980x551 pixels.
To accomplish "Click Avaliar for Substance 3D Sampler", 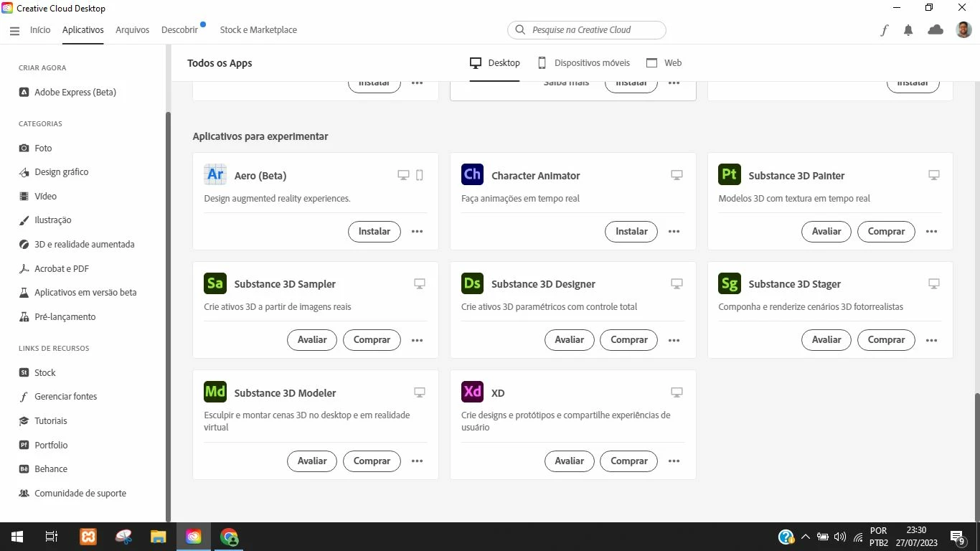I will (312, 340).
